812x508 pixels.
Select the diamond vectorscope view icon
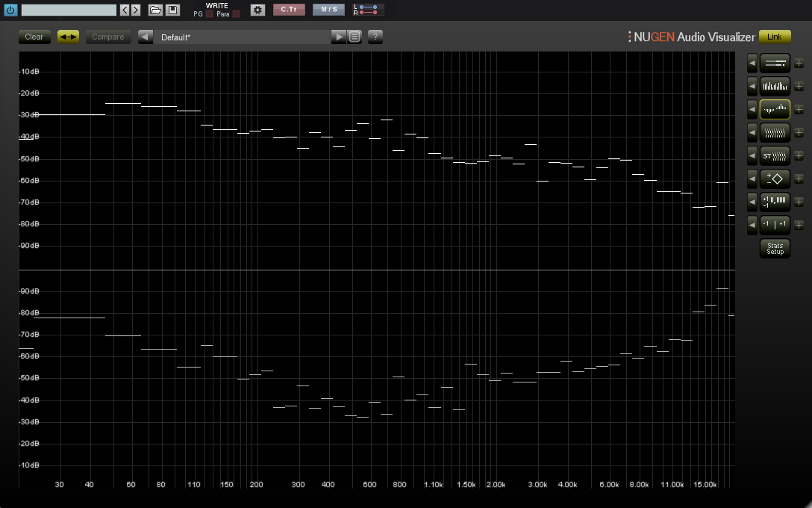[775, 179]
